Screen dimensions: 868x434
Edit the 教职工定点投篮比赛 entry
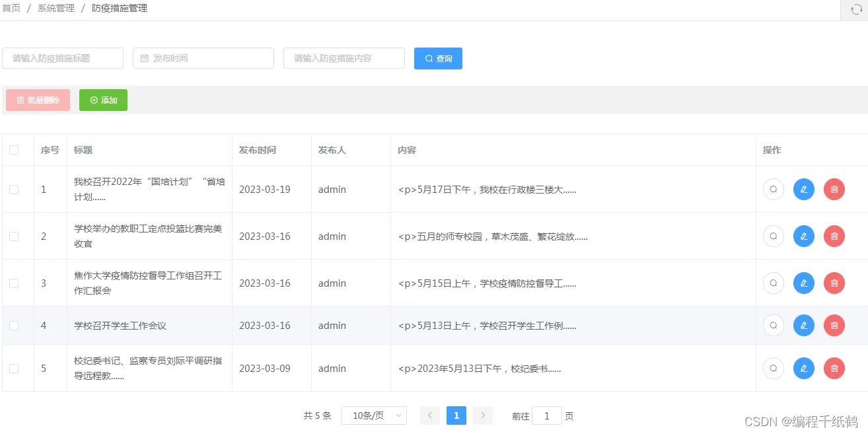(x=804, y=236)
